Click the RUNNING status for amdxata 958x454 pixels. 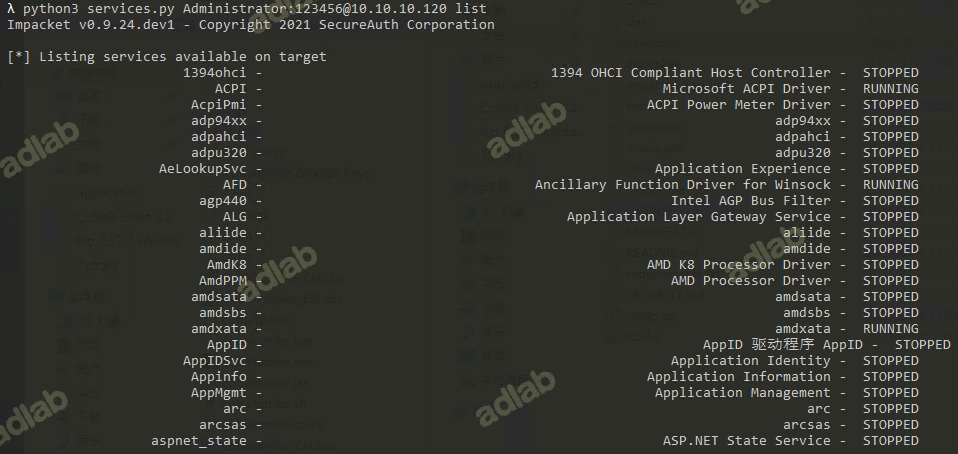click(890, 328)
